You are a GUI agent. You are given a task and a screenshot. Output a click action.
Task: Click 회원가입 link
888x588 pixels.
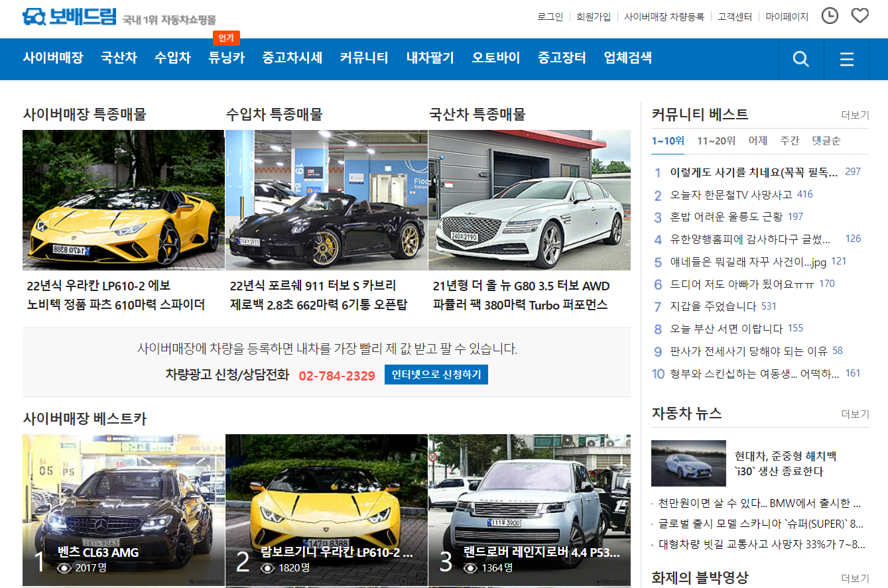[594, 17]
